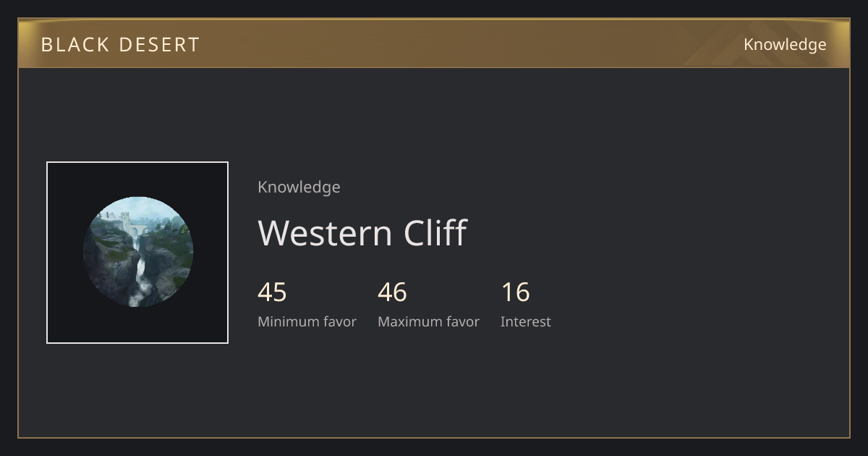Screen dimensions: 868x456
Task: Select the interest value 16
Action: [515, 292]
